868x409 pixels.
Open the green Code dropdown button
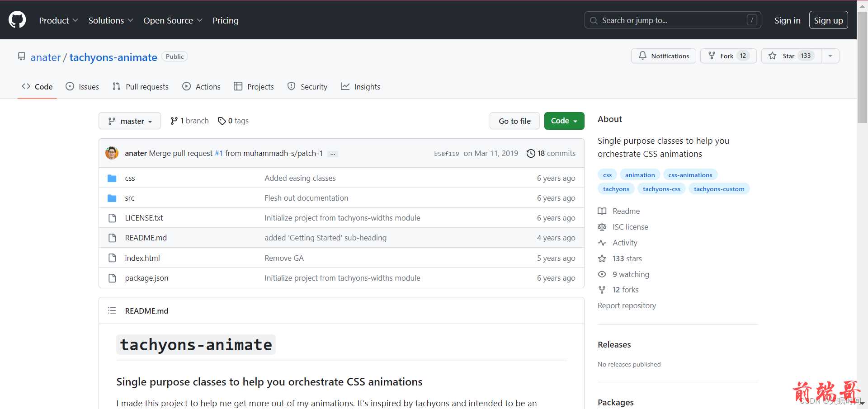coord(564,121)
